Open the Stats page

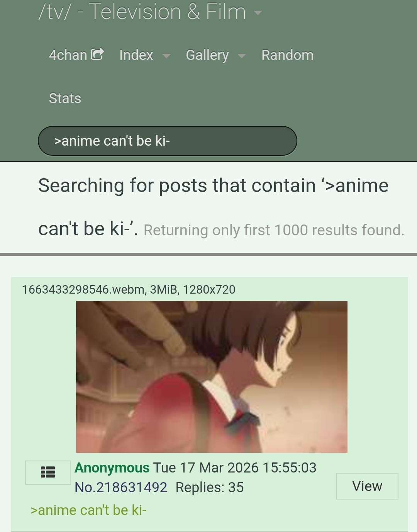65,98
